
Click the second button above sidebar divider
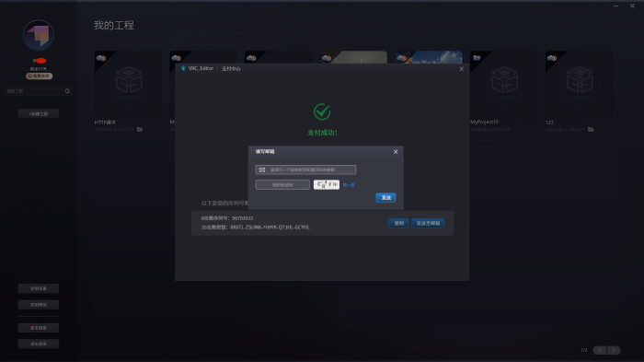click(39, 305)
